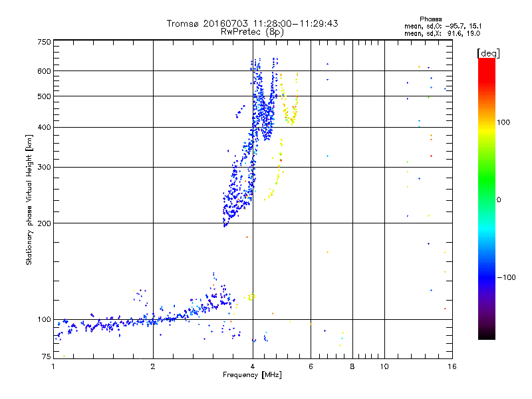Click the x-axis title "Frequency [MHz]"
The width and height of the screenshot is (532, 399).
252,375
